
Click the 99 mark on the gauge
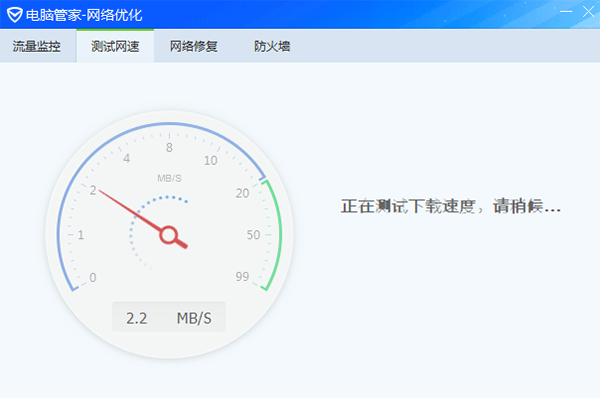click(242, 276)
